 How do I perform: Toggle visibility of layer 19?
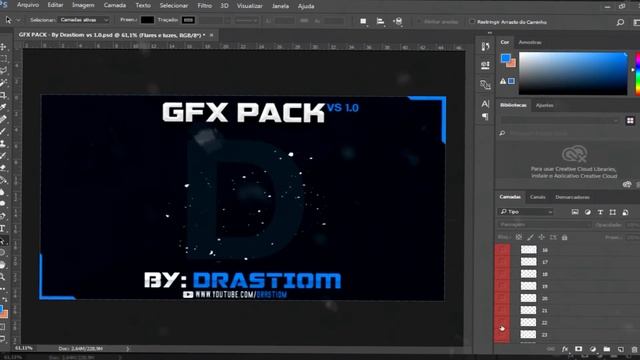coord(502,286)
